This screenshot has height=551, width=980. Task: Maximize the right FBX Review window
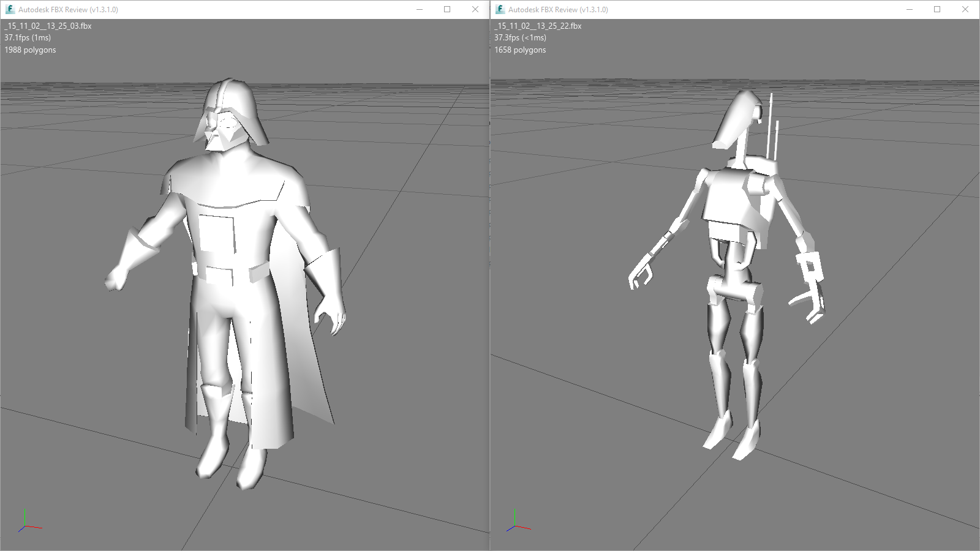937,9
